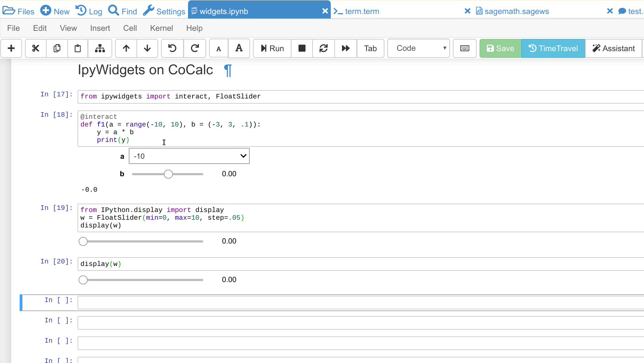Click the paste clipboard icon
Screen dimensions: 644x363
78,48
